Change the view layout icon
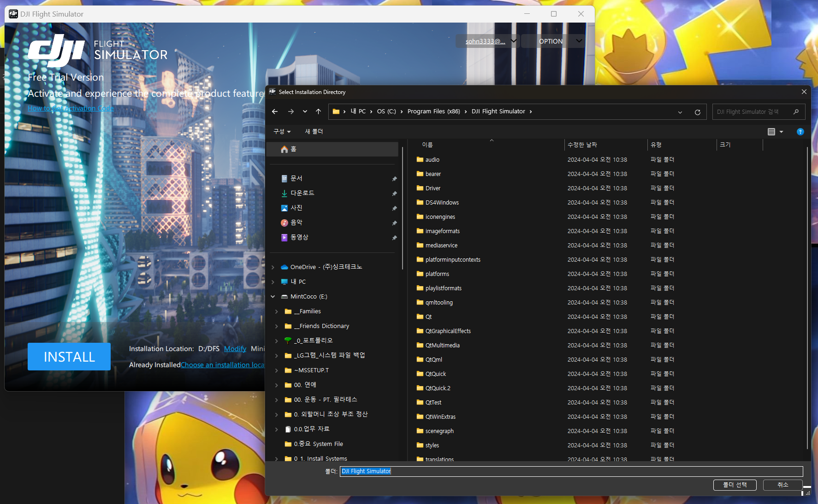 [771, 132]
